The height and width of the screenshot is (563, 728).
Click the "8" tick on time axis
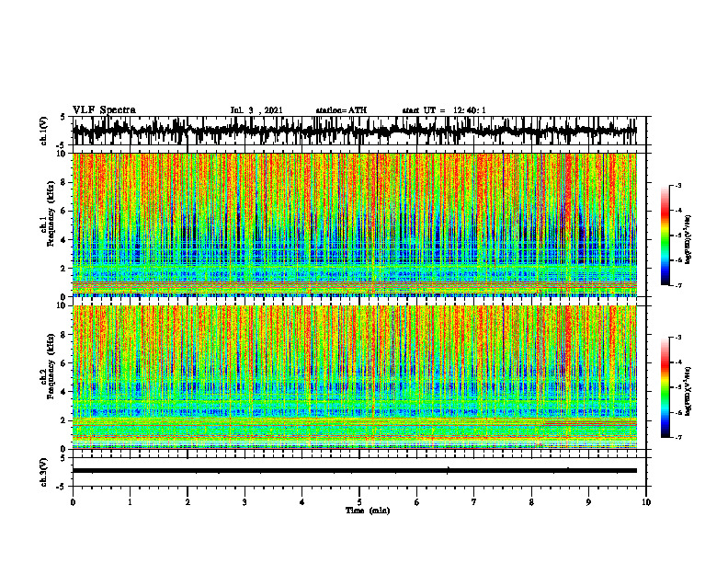(x=531, y=502)
